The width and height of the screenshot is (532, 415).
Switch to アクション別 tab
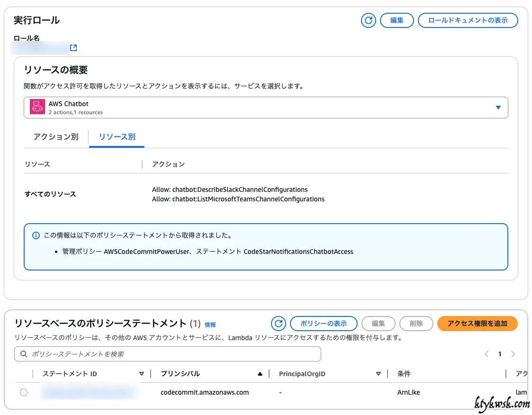[x=55, y=137]
